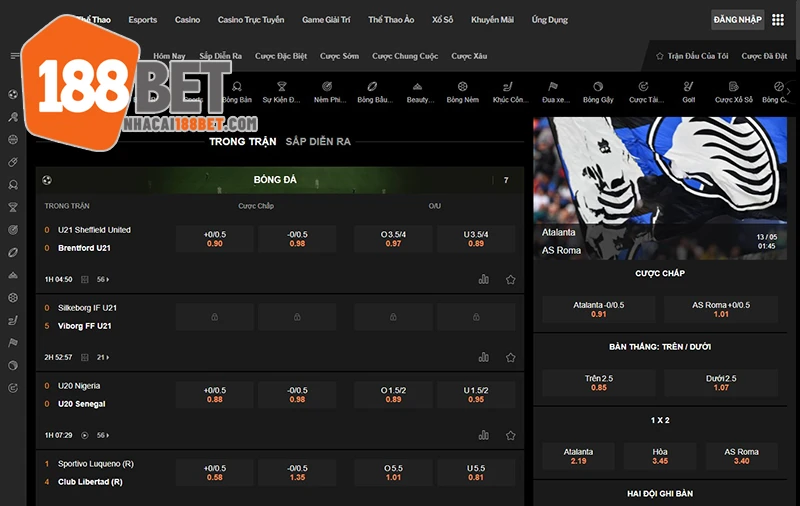Viewport: 800px width, 506px height.
Task: Open Trận Đấu Của Tôi link
Action: [x=692, y=56]
